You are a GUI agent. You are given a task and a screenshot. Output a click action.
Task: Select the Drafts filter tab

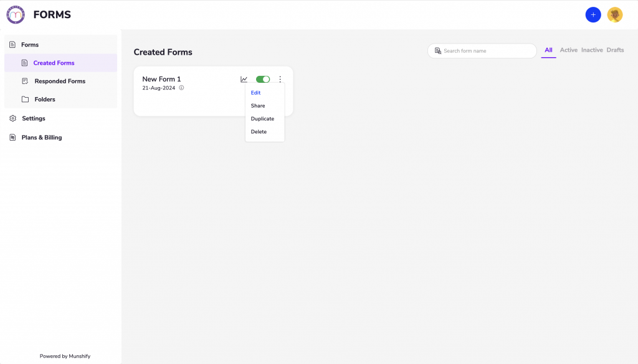click(616, 50)
